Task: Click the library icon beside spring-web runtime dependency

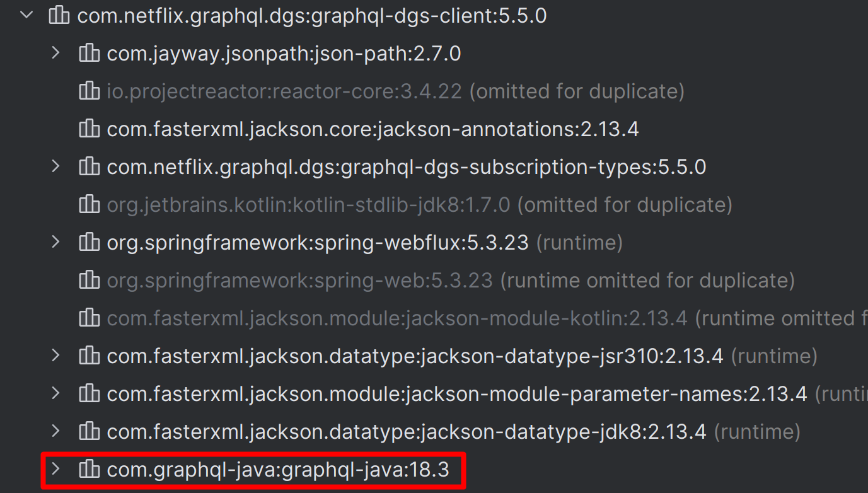Action: (89, 280)
